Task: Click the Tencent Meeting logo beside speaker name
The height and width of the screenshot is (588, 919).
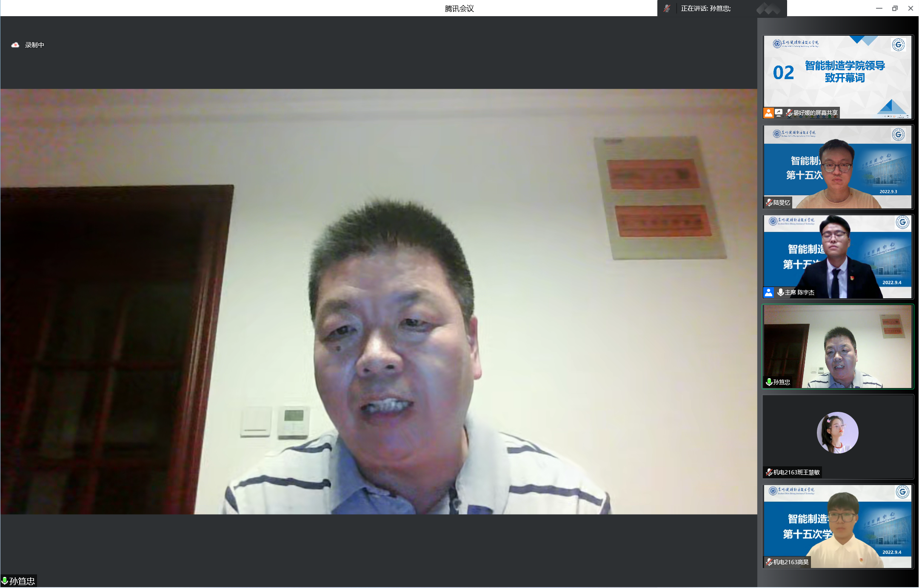Action: [768, 9]
